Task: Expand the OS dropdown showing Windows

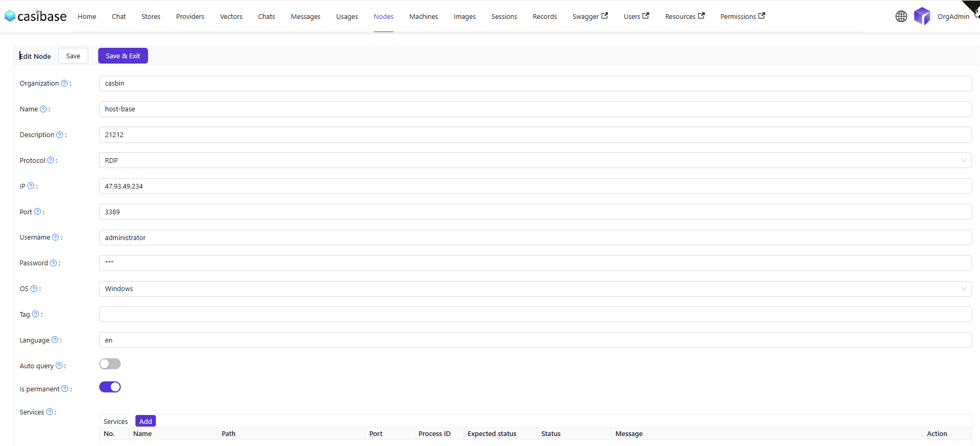Action: 535,288
